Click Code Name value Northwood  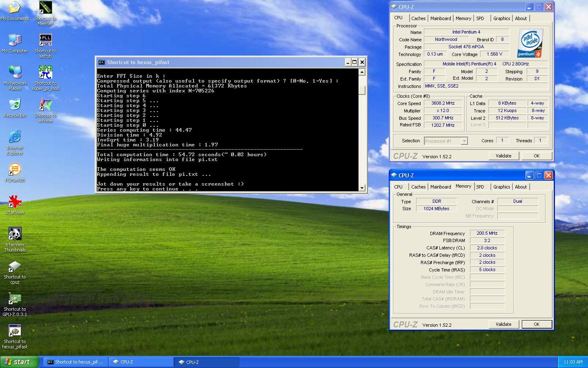(446, 39)
